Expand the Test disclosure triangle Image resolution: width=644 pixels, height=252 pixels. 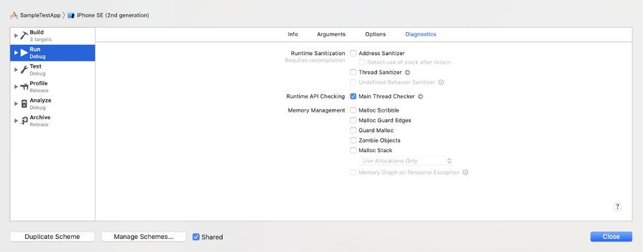click(16, 70)
